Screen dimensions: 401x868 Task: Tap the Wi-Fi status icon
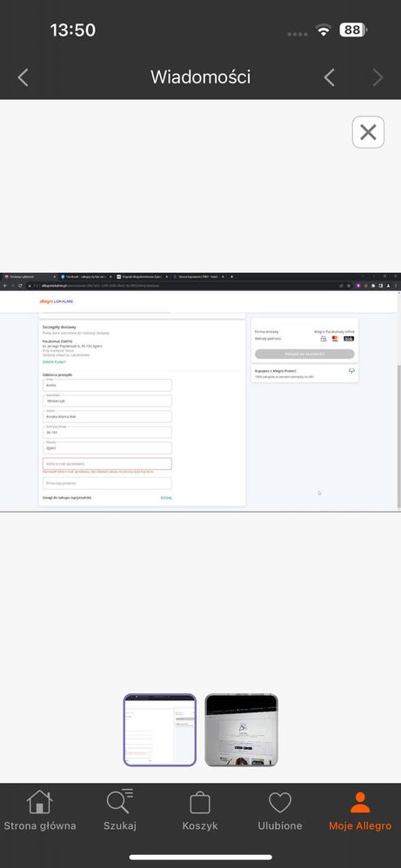click(x=323, y=30)
